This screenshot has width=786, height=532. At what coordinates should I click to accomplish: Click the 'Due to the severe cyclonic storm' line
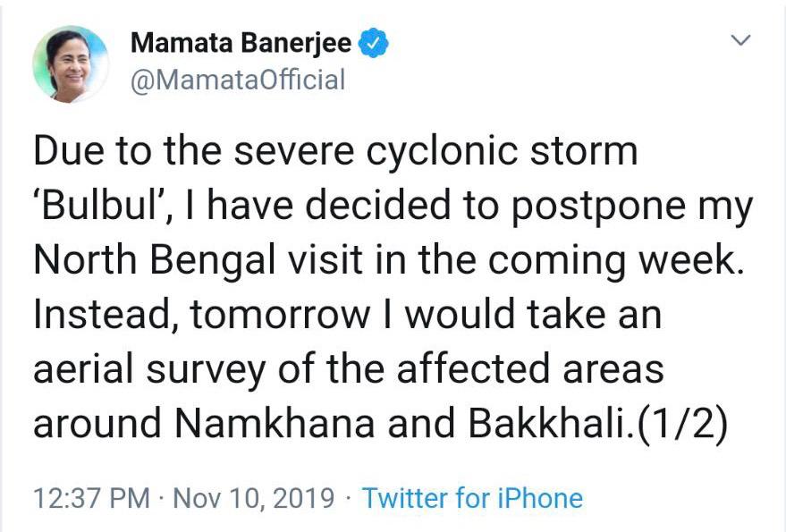(x=335, y=151)
